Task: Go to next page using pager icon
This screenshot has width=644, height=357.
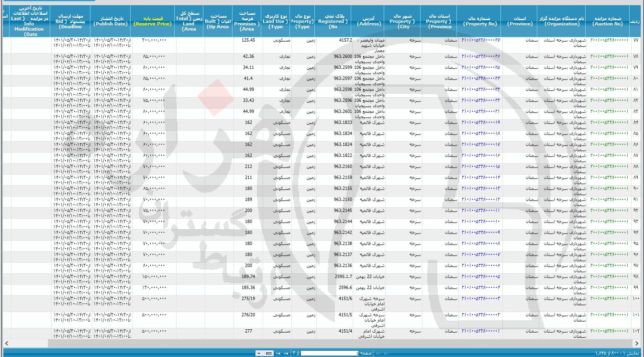Action: click(x=286, y=353)
